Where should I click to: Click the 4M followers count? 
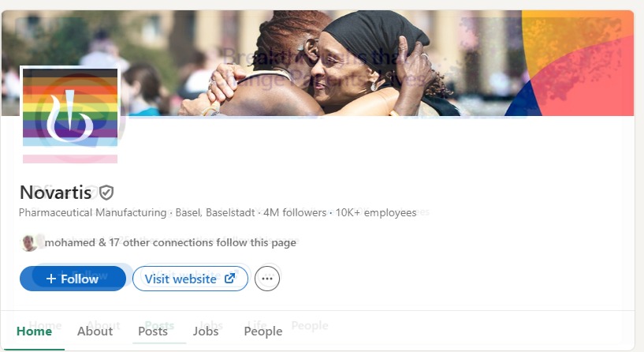coord(295,212)
